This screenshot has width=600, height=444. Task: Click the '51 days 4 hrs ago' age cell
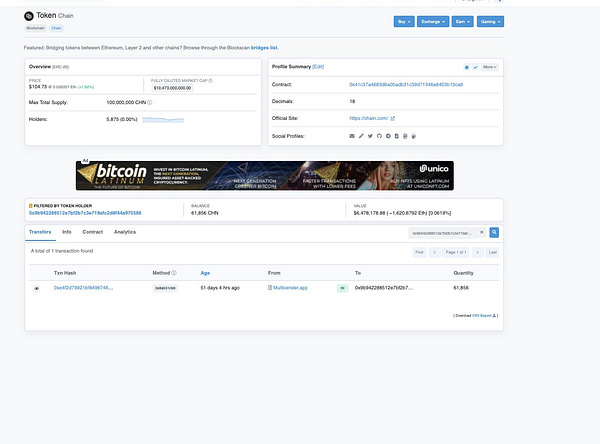click(x=220, y=288)
